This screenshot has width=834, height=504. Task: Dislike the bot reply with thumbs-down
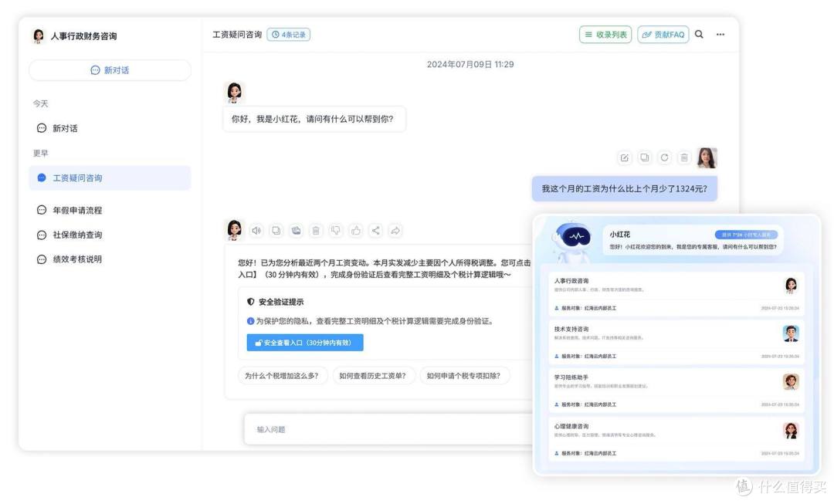(x=336, y=230)
